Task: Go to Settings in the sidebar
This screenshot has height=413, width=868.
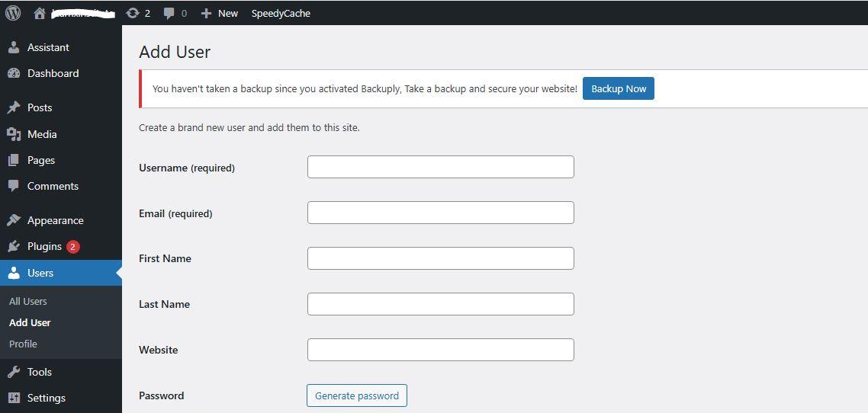Action: pos(46,398)
